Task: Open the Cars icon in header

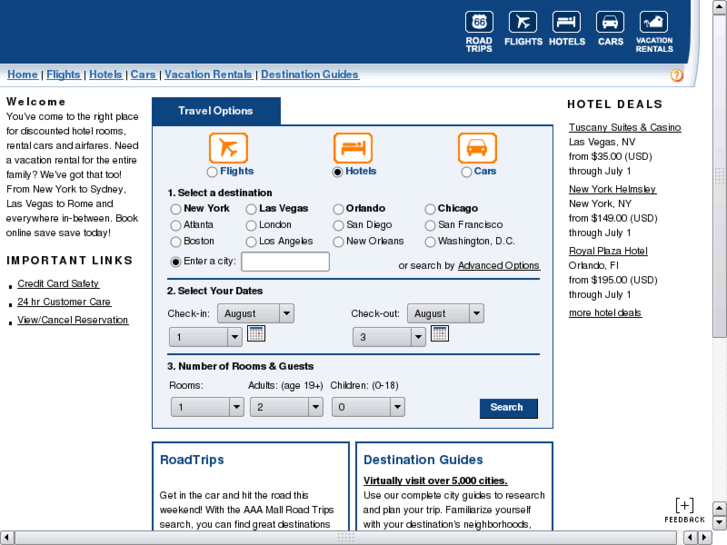Action: click(x=610, y=23)
